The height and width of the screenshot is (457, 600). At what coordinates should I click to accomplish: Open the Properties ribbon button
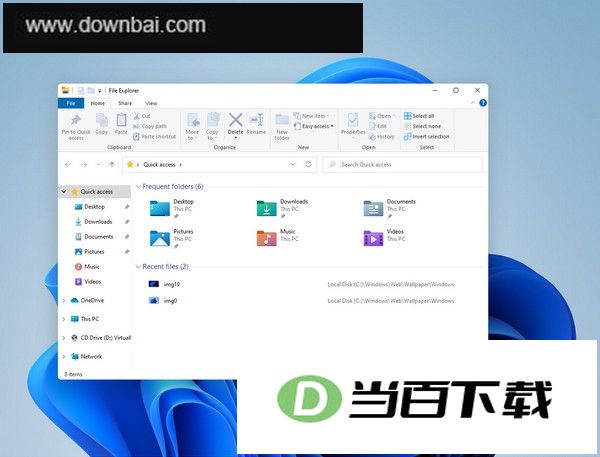point(353,126)
